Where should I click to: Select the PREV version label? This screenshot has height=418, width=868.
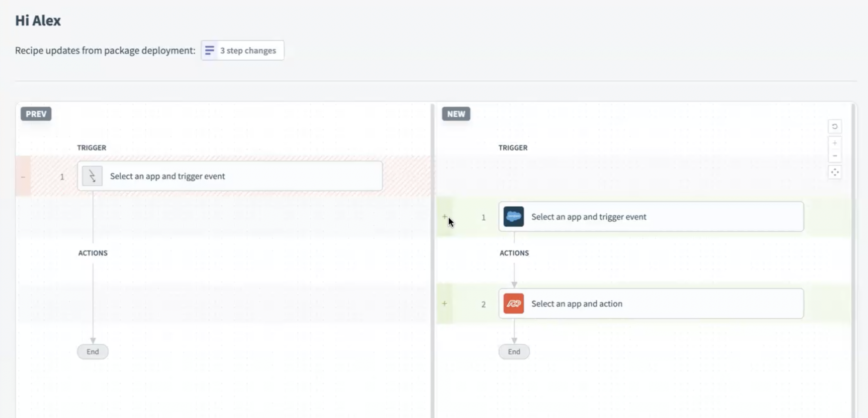point(36,114)
